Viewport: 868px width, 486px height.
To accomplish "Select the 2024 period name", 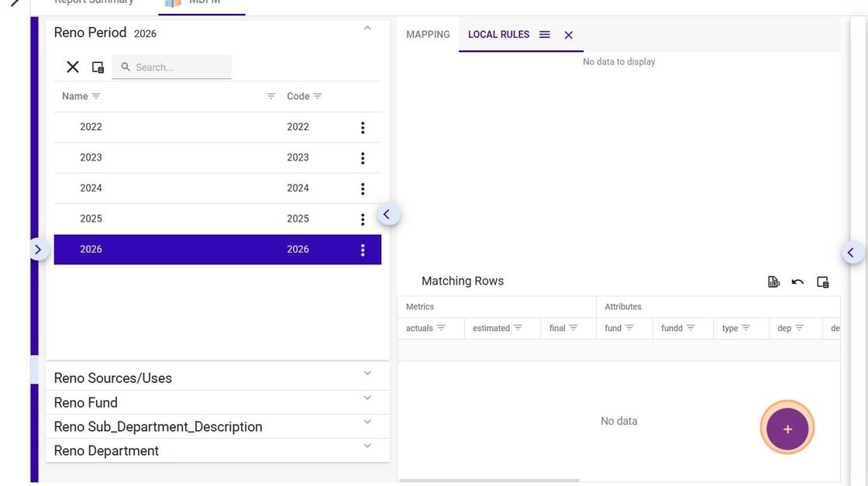I will [x=91, y=188].
